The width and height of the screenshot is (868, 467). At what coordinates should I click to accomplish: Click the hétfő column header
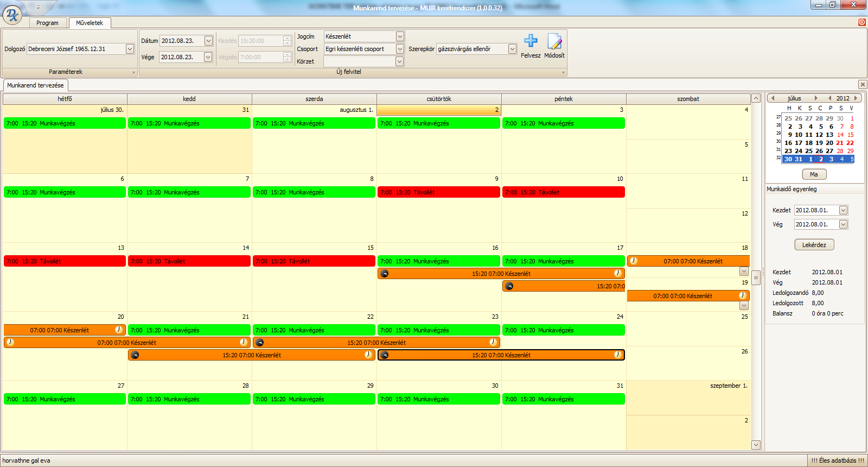pyautogui.click(x=65, y=99)
